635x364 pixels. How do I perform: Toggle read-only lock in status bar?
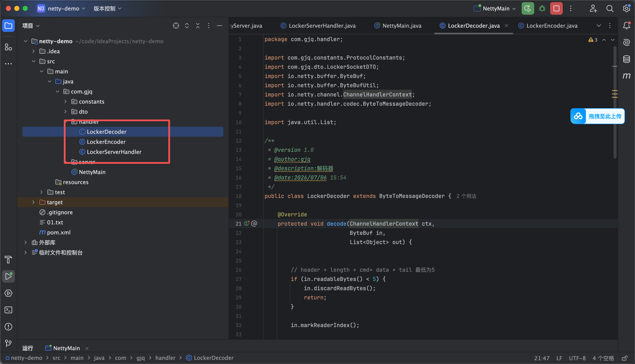coord(625,358)
